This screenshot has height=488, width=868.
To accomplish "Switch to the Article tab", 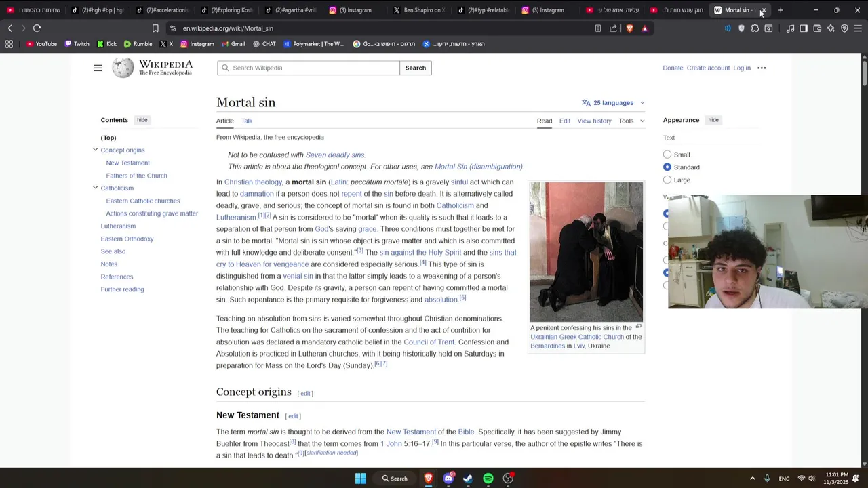I will pyautogui.click(x=225, y=121).
